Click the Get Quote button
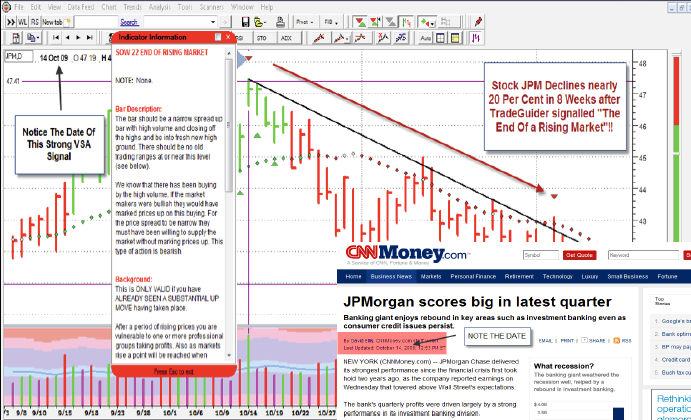This screenshot has width=691, height=420. [579, 255]
